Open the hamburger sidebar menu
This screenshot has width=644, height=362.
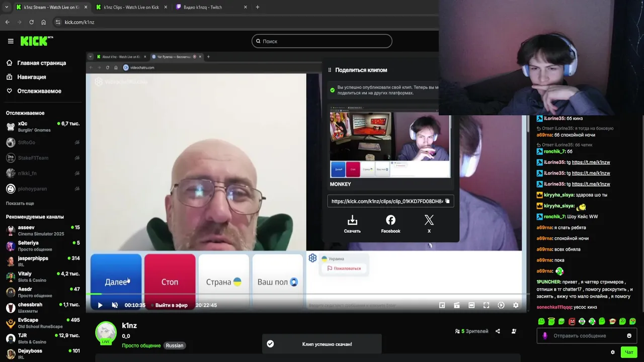11,41
